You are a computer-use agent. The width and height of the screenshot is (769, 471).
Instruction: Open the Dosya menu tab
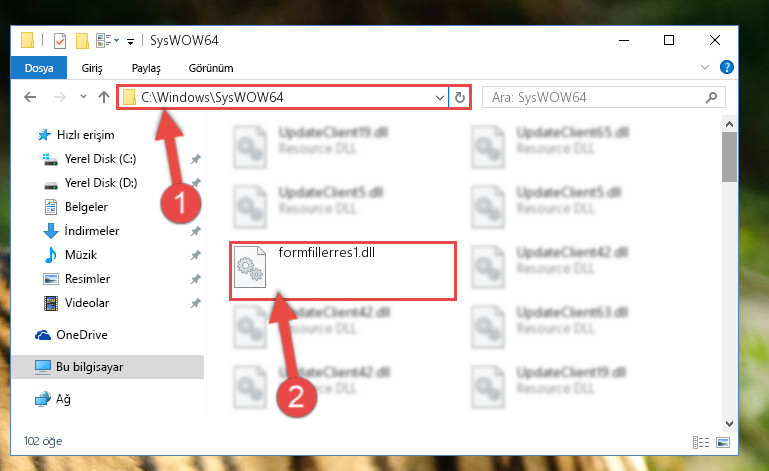(x=39, y=68)
